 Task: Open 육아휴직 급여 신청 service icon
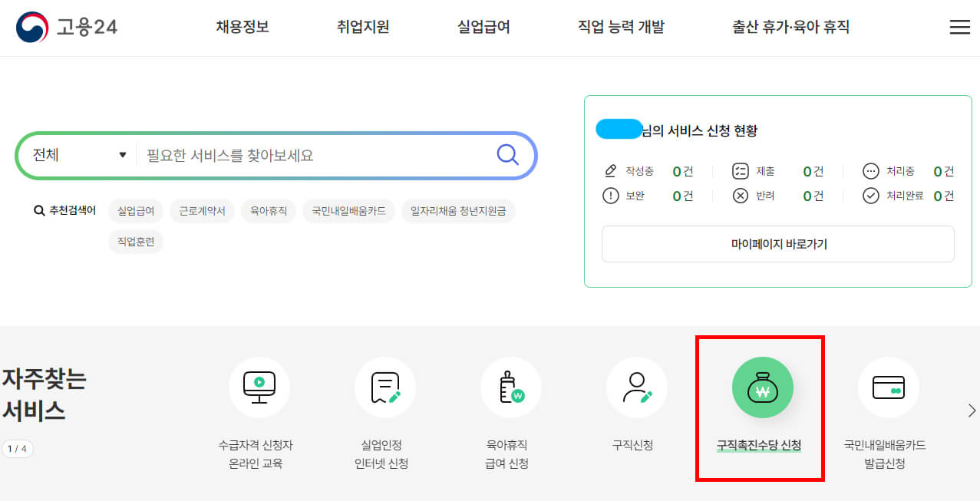510,387
